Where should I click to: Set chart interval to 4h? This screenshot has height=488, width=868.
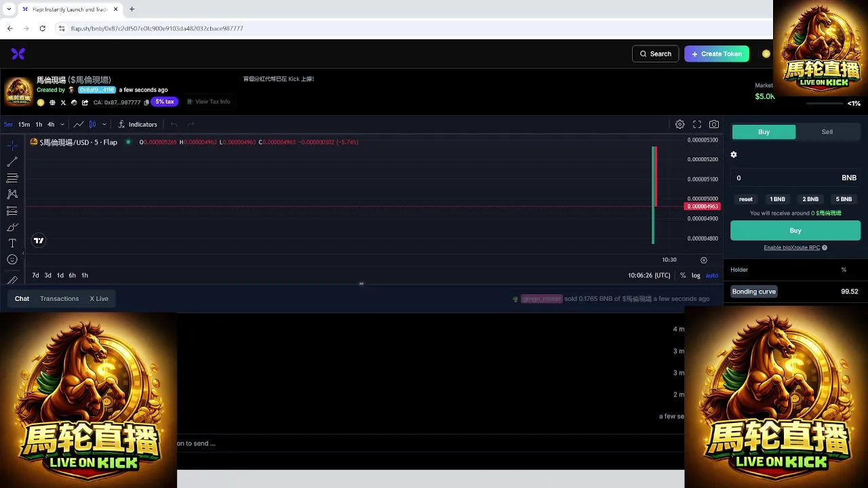click(x=51, y=124)
